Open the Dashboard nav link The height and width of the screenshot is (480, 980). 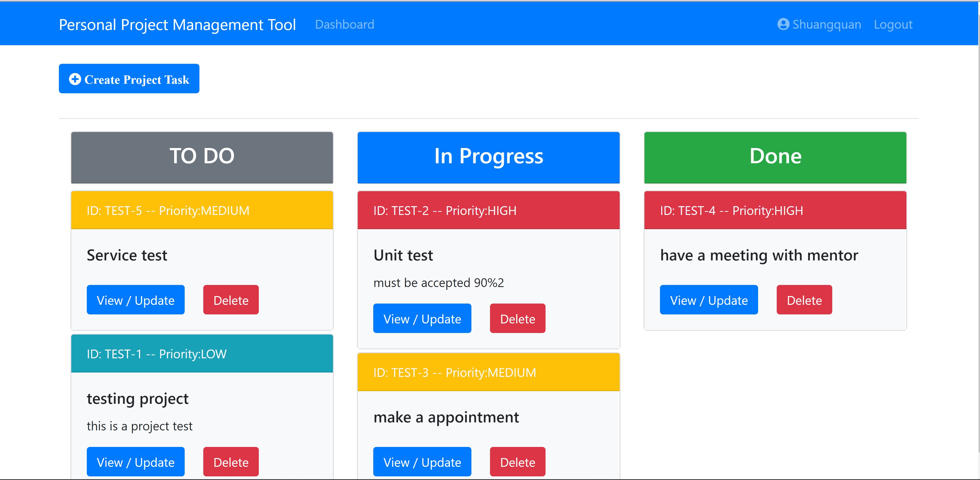345,24
